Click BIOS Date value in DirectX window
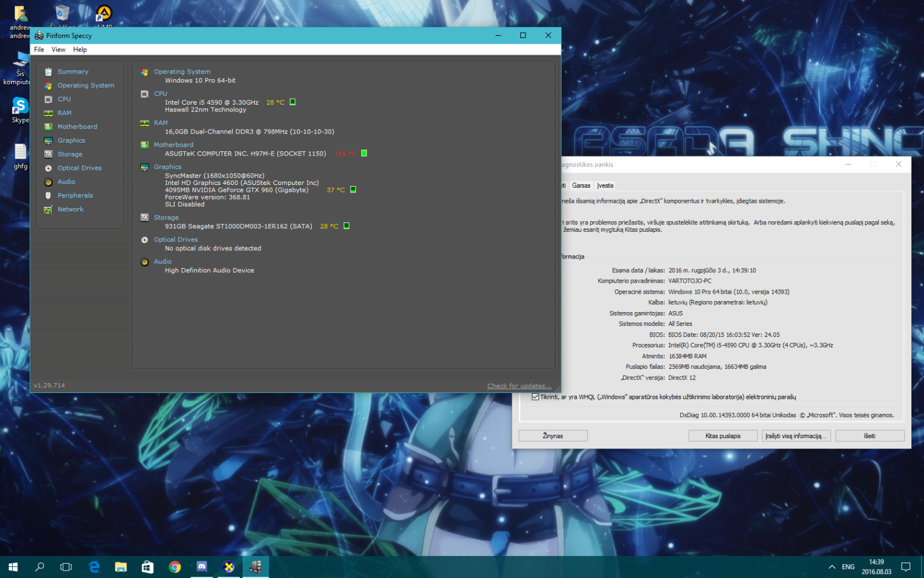 (x=724, y=335)
